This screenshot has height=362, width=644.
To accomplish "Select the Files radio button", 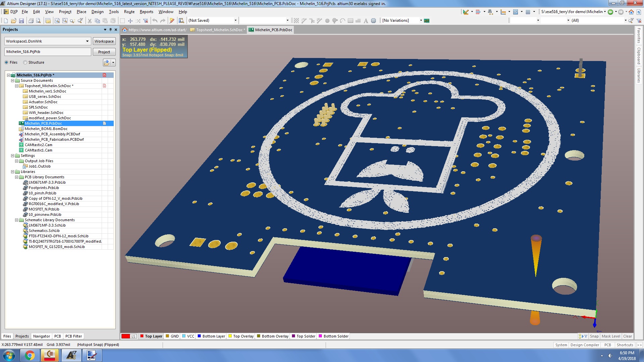I will (6, 62).
